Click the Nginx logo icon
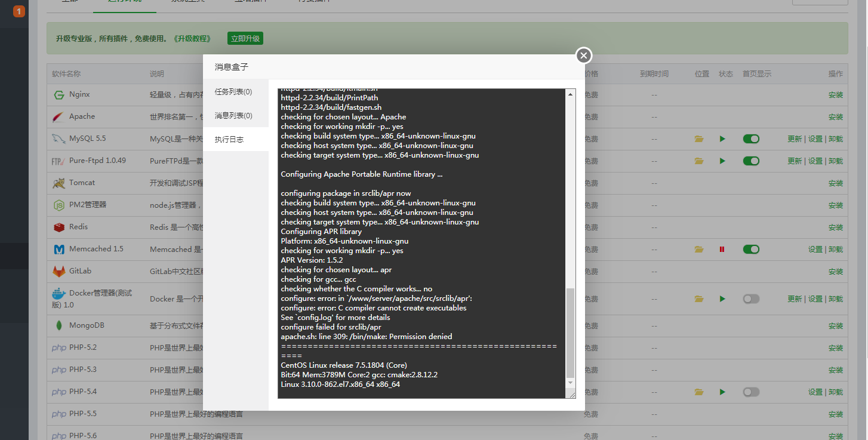 point(59,95)
